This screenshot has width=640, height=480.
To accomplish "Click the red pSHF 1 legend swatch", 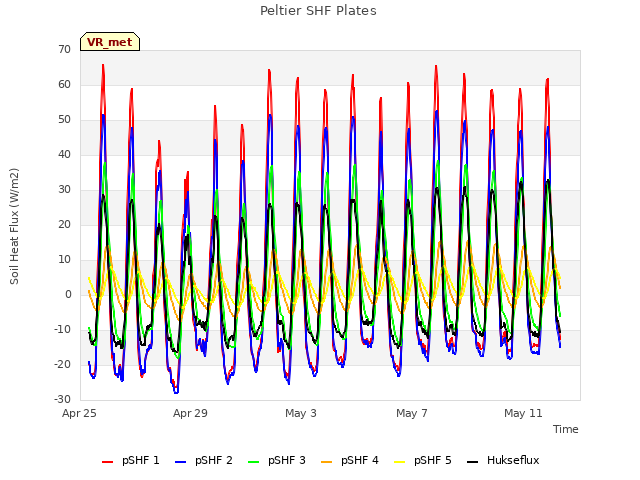I will point(107,462).
